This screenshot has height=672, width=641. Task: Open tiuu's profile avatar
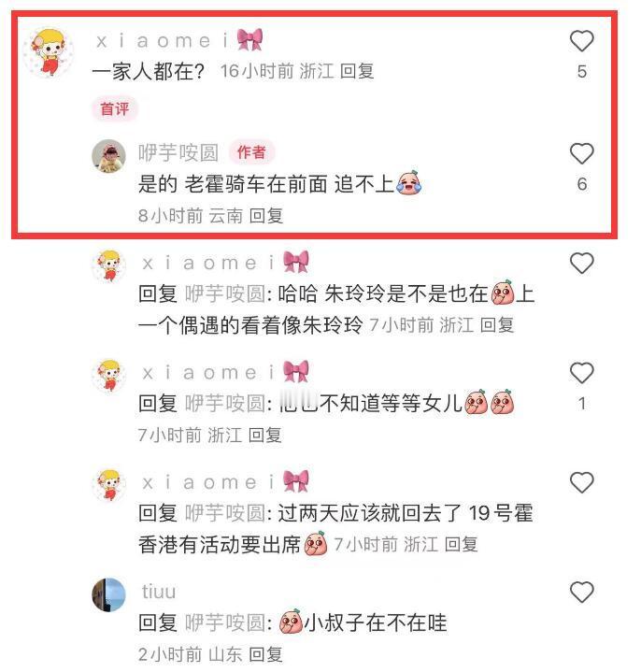click(x=108, y=594)
